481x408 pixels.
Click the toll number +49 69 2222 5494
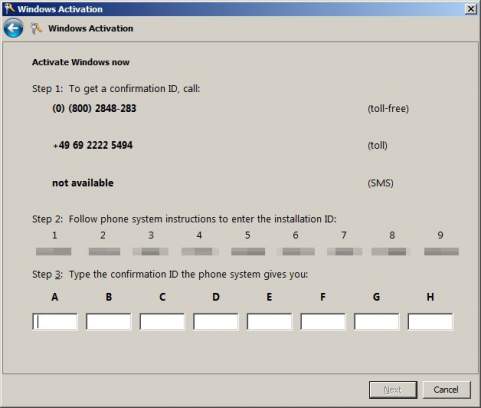(93, 145)
